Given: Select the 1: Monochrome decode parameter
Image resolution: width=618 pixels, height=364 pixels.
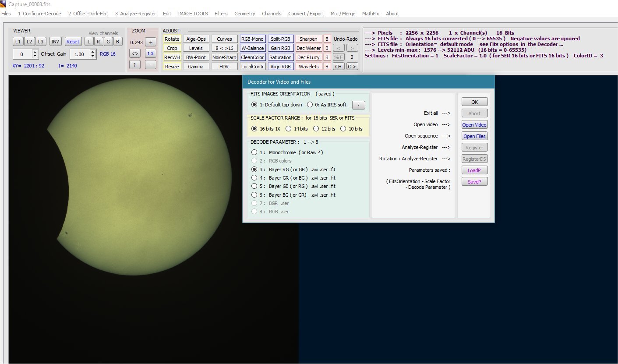Looking at the screenshot, I should point(287,152).
